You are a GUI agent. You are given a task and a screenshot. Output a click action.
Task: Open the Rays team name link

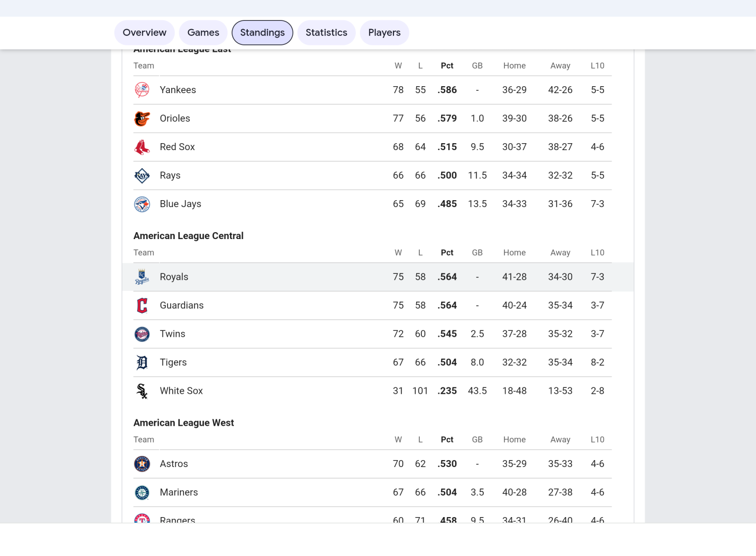coord(170,175)
